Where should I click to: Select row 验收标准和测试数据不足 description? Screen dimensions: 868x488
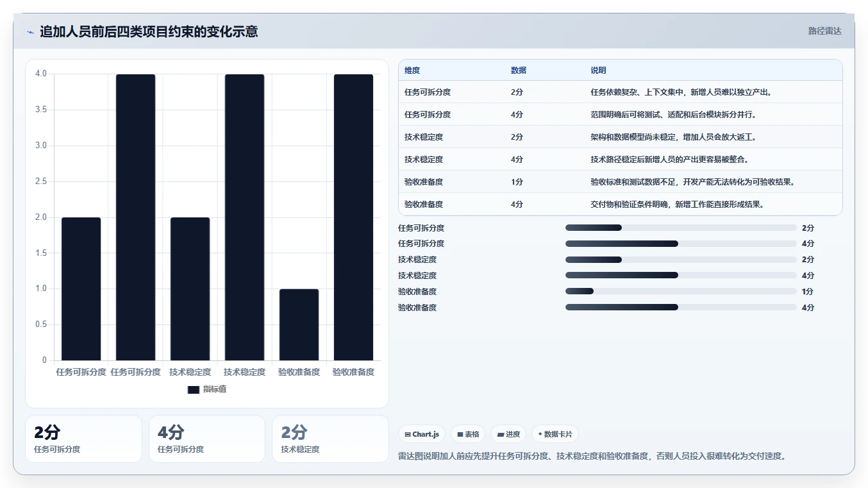pos(693,181)
